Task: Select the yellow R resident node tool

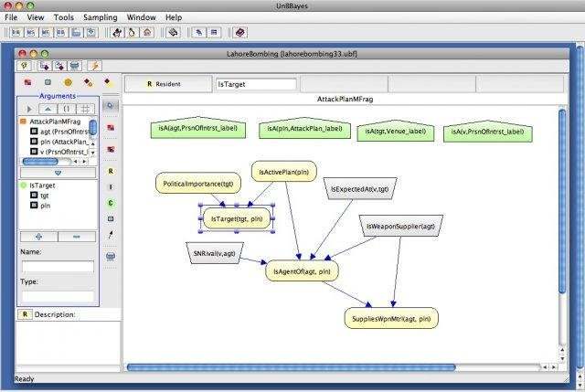Action: 111,171
